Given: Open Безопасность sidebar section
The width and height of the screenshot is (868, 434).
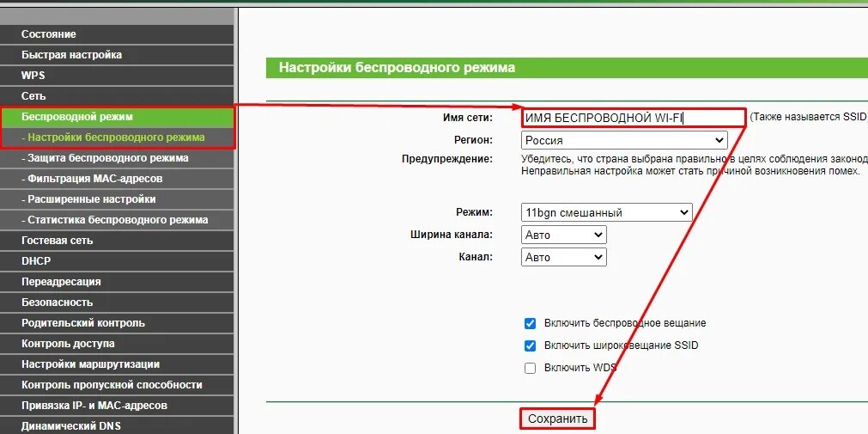Looking at the screenshot, I should tap(117, 303).
